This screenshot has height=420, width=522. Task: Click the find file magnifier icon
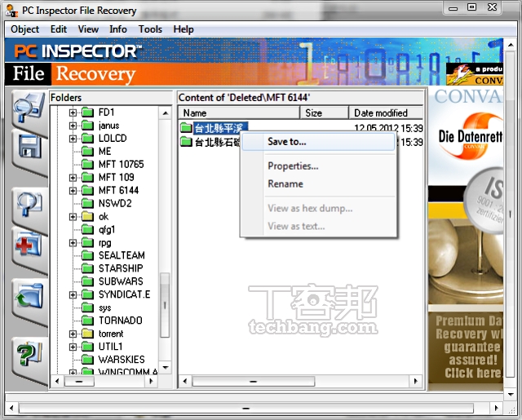(x=30, y=205)
